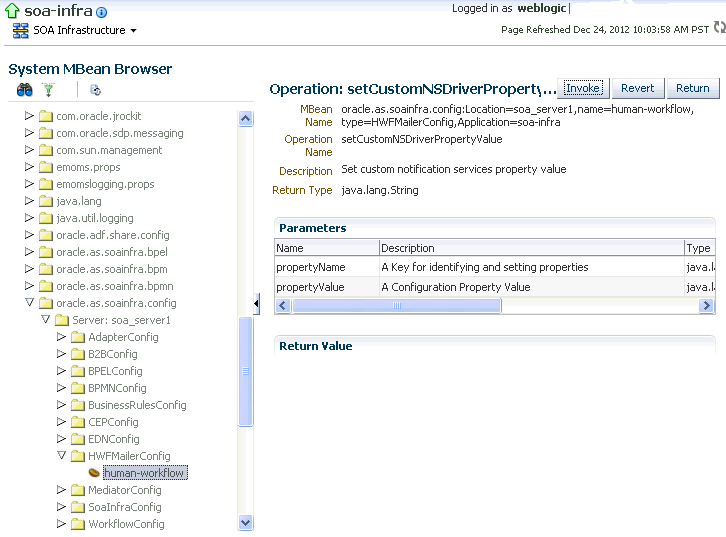This screenshot has height=537, width=726.
Task: Click 'A Key for identifying and setting properties'
Action: coord(485,267)
